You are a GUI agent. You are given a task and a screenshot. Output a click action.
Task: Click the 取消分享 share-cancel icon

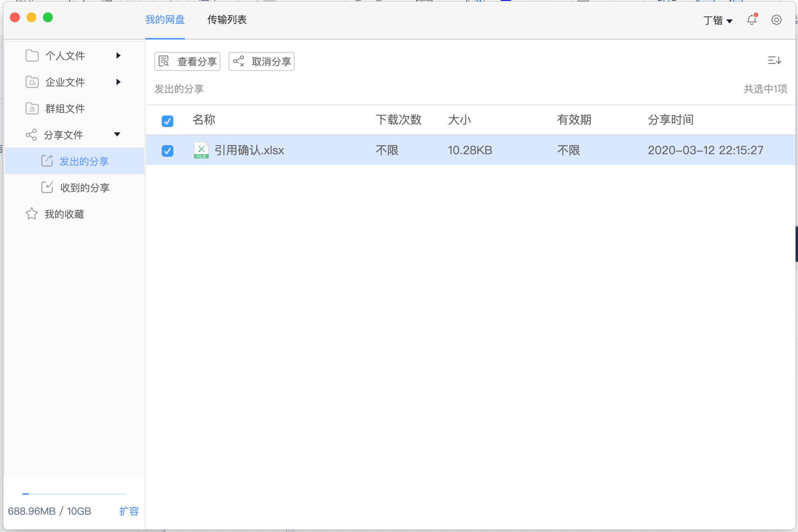coord(238,61)
